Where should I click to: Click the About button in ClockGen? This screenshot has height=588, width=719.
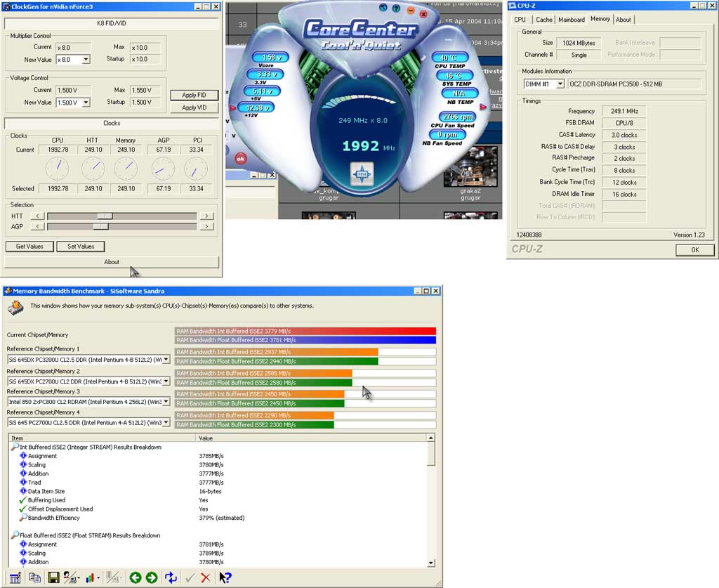[112, 262]
